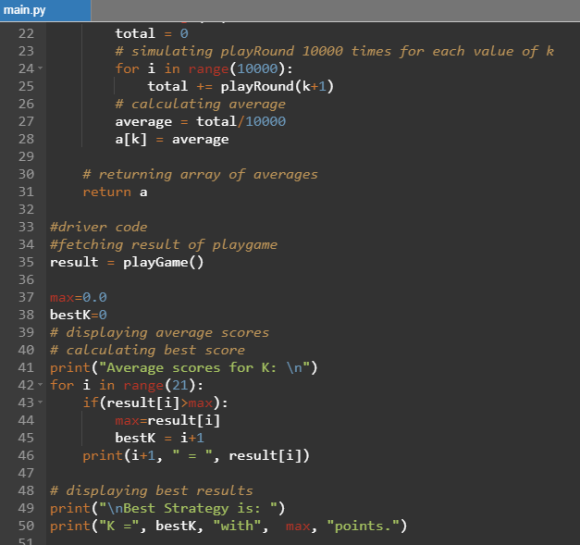Select line number 35 in the gutter
Viewport: 580px width, 545px height.
[26, 262]
